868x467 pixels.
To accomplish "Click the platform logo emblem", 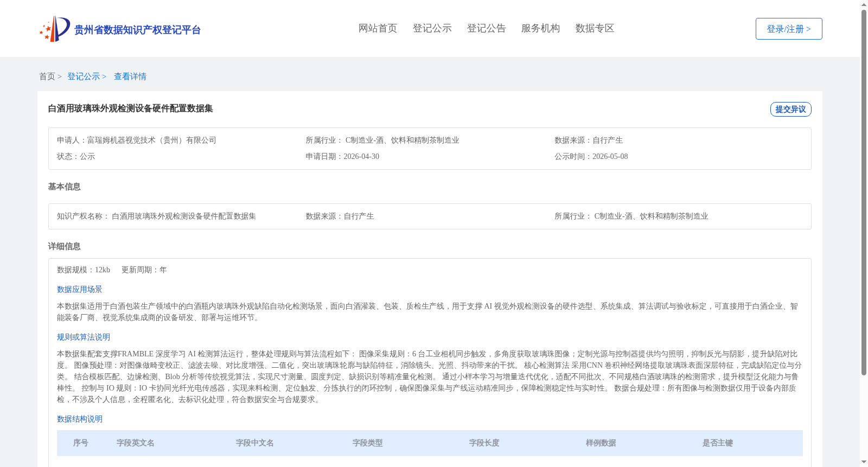I will click(55, 29).
